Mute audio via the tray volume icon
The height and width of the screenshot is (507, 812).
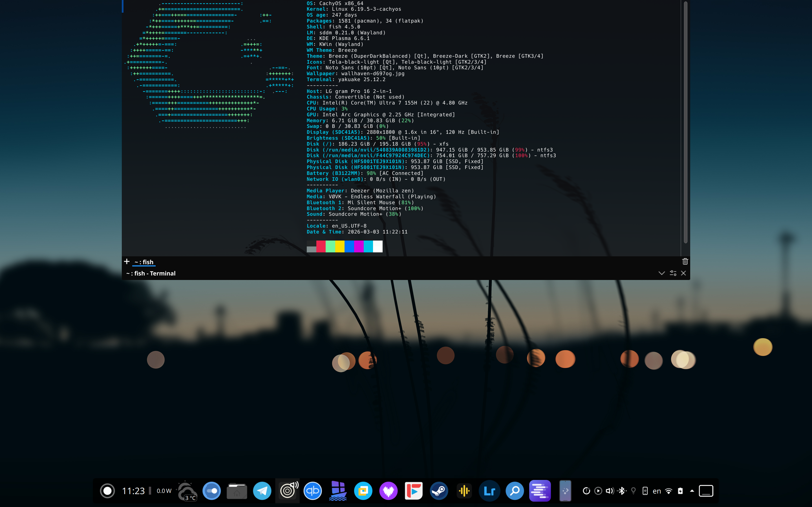coord(610,491)
